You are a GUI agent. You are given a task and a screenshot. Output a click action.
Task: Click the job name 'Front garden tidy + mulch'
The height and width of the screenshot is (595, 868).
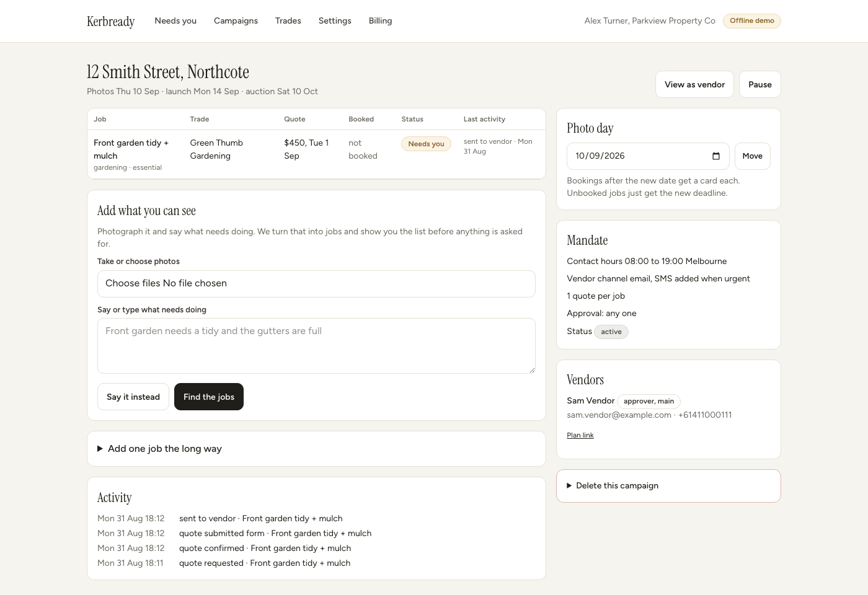131,149
